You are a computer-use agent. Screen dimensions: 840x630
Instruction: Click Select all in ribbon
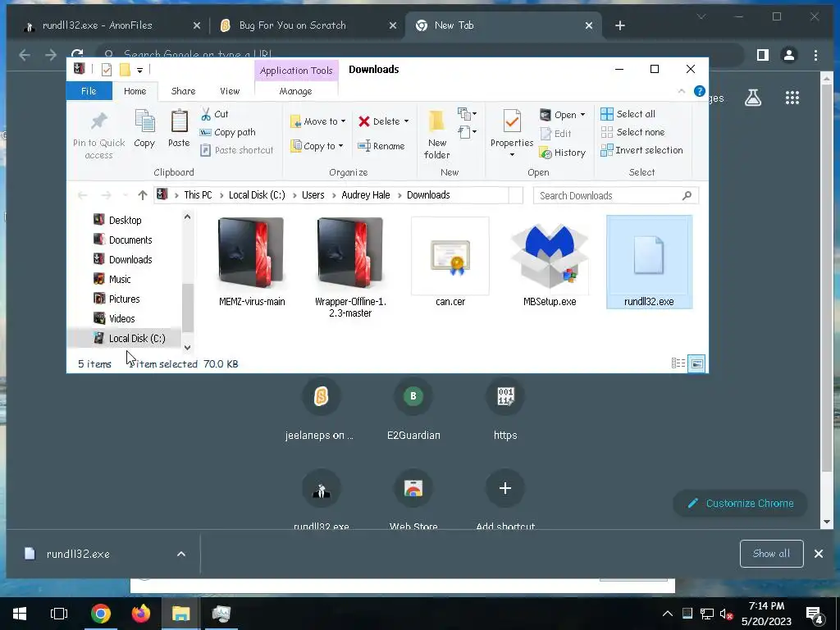pyautogui.click(x=628, y=113)
